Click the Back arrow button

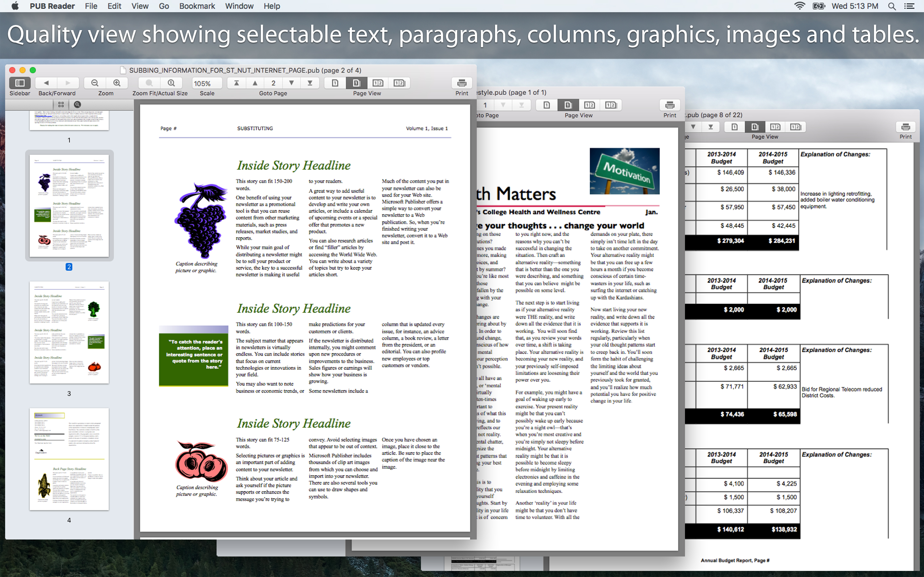pyautogui.click(x=46, y=83)
